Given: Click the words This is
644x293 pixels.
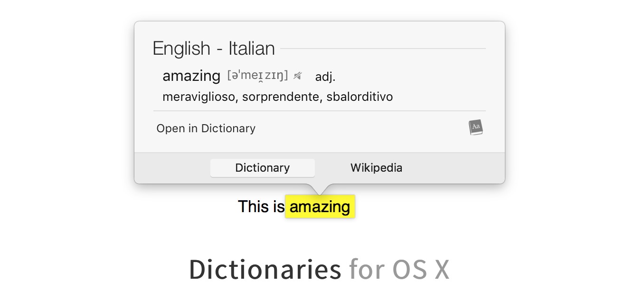Looking at the screenshot, I should [261, 206].
